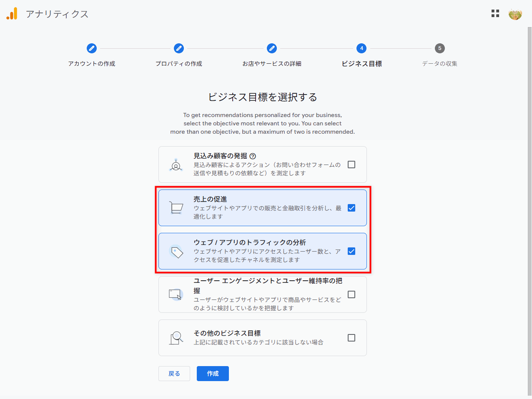Click the ウェブ / アプリのトラフィックの分析 title

click(250, 242)
